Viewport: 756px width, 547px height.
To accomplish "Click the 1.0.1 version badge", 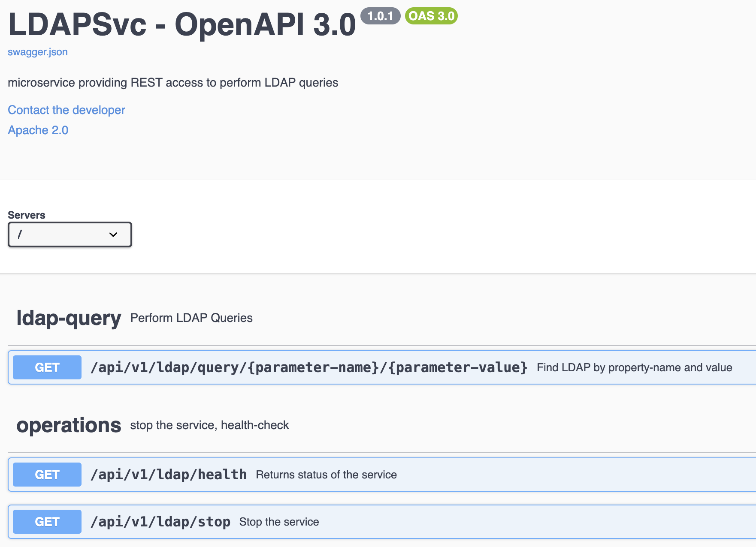I will tap(381, 16).
